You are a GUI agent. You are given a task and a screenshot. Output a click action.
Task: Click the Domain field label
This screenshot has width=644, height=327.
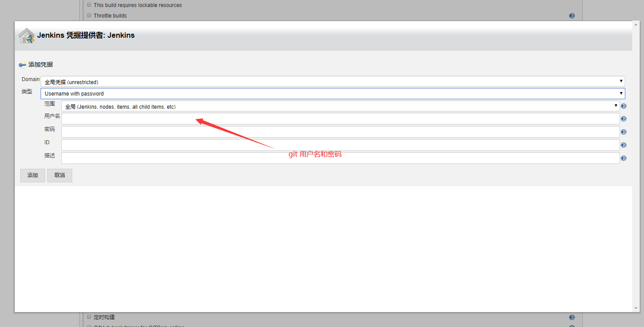[x=31, y=79]
